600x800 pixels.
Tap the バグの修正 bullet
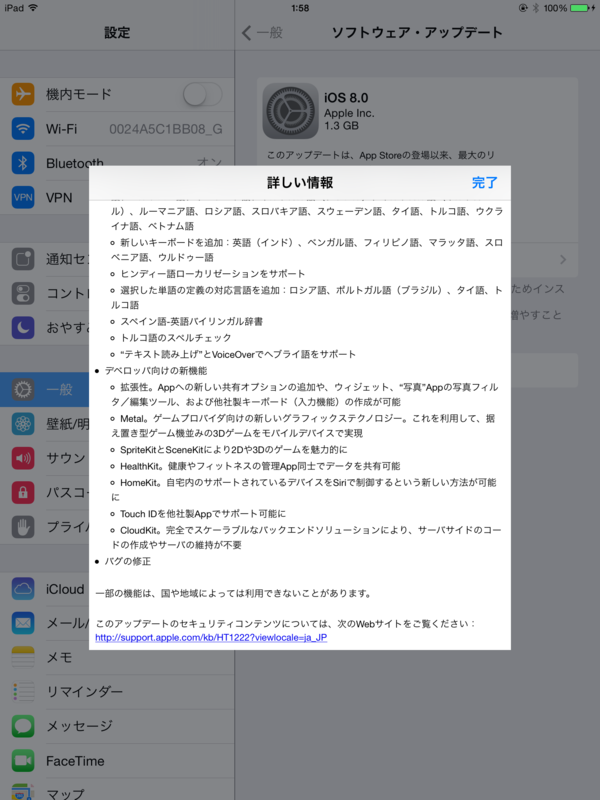click(x=128, y=561)
